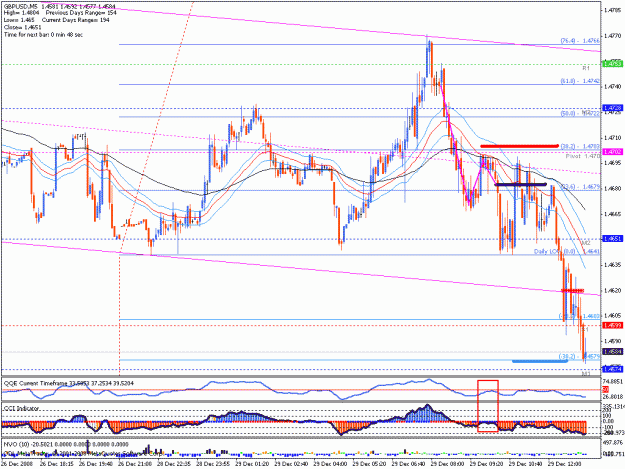Click the 29 Dec 01:20 time label

click(x=252, y=464)
